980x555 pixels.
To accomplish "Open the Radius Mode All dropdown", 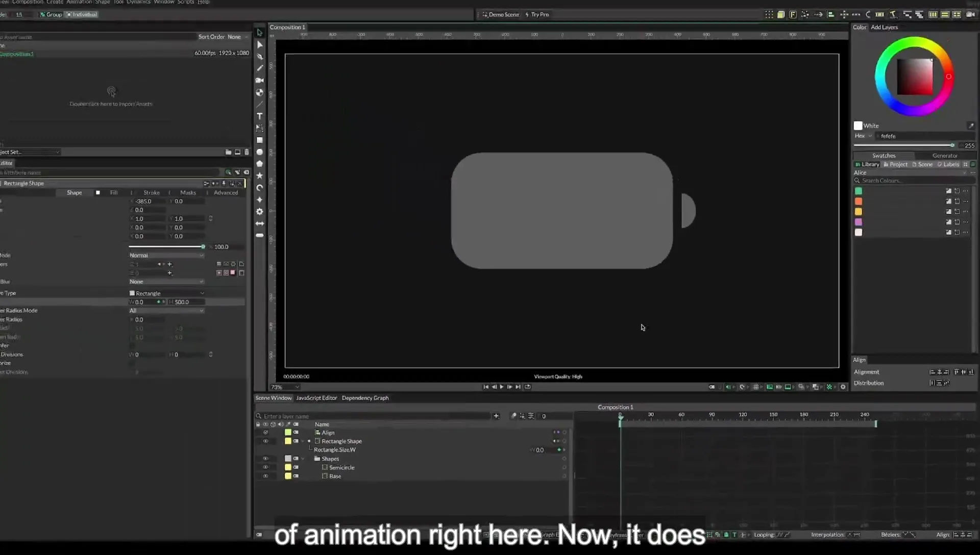I will [x=166, y=311].
